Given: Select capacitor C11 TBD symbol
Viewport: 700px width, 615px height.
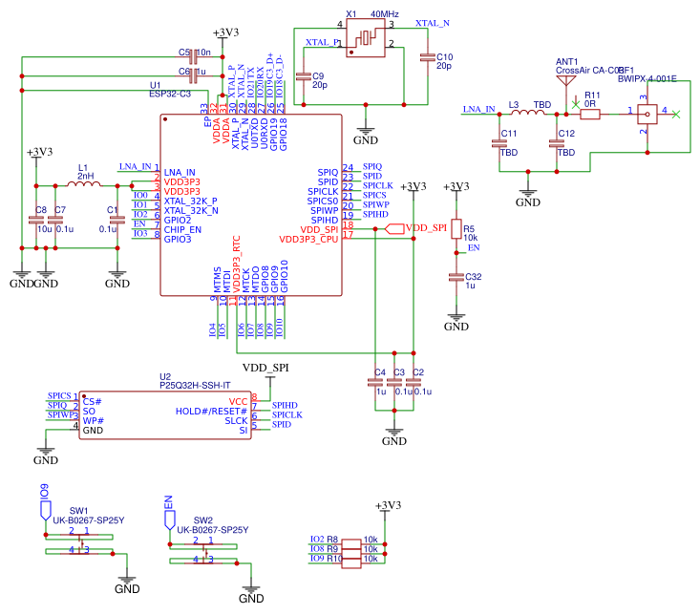Looking at the screenshot, I should tap(499, 143).
